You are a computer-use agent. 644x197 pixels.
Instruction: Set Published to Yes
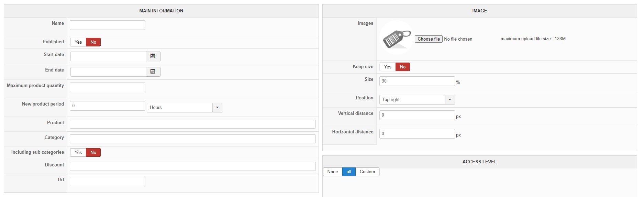[x=78, y=42]
